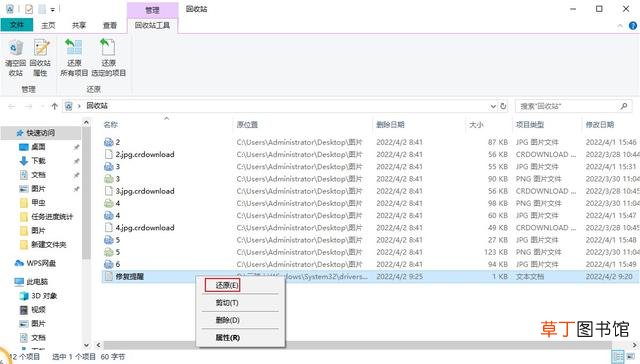640x364 pixels.
Task: Click the WPS网盘 cloud icon
Action: click(x=19, y=263)
